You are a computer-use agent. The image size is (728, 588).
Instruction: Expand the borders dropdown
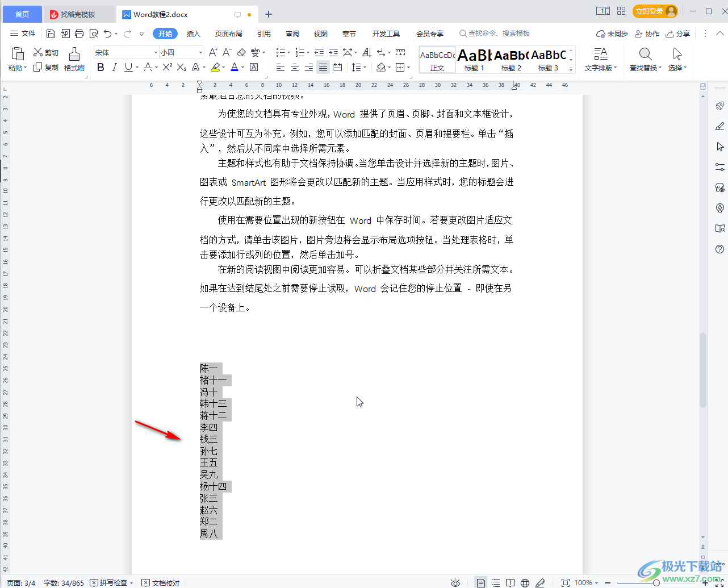[x=408, y=68]
